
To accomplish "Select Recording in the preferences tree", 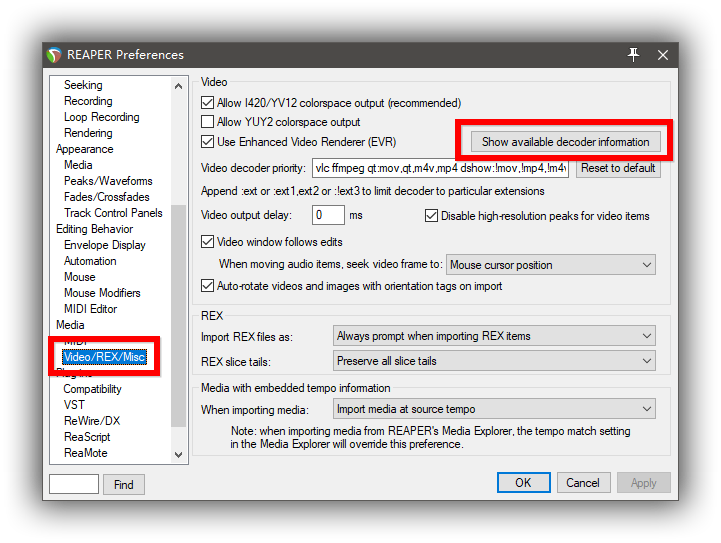I will tap(88, 101).
